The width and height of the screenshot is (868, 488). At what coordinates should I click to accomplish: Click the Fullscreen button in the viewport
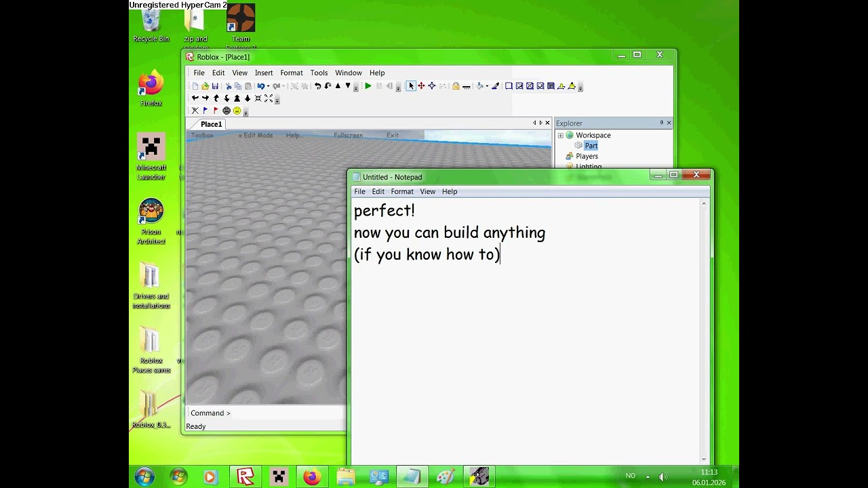tap(348, 136)
